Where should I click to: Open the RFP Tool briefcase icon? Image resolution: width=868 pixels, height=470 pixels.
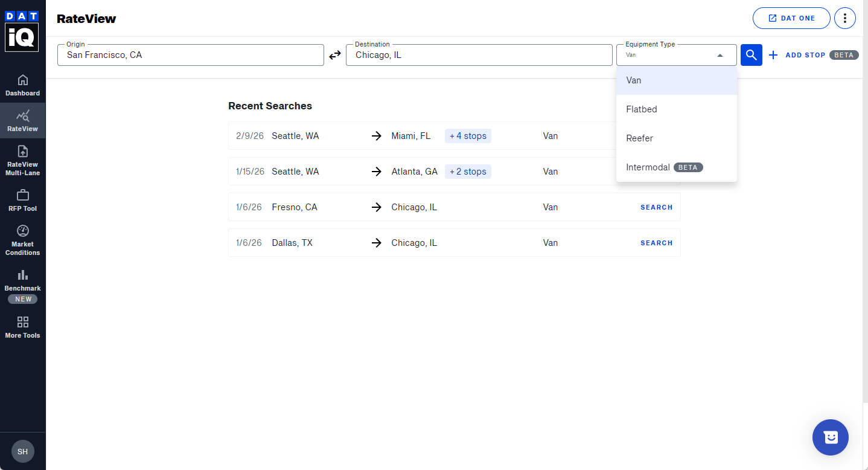[22, 196]
